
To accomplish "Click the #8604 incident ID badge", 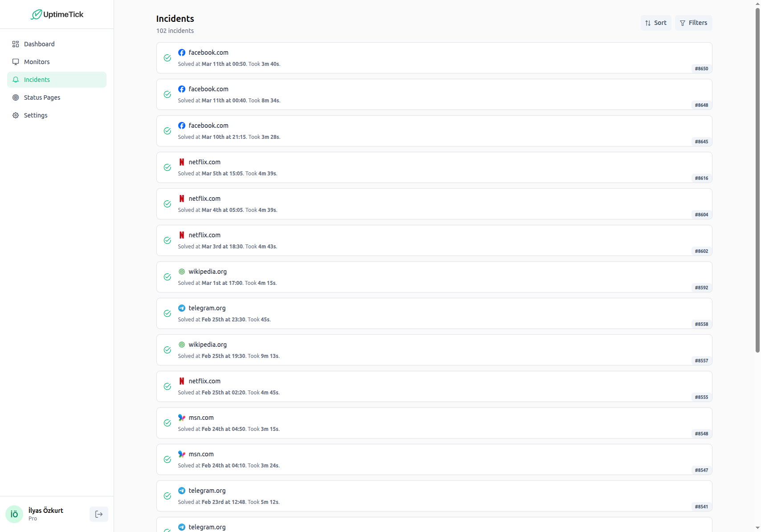I will tap(701, 215).
